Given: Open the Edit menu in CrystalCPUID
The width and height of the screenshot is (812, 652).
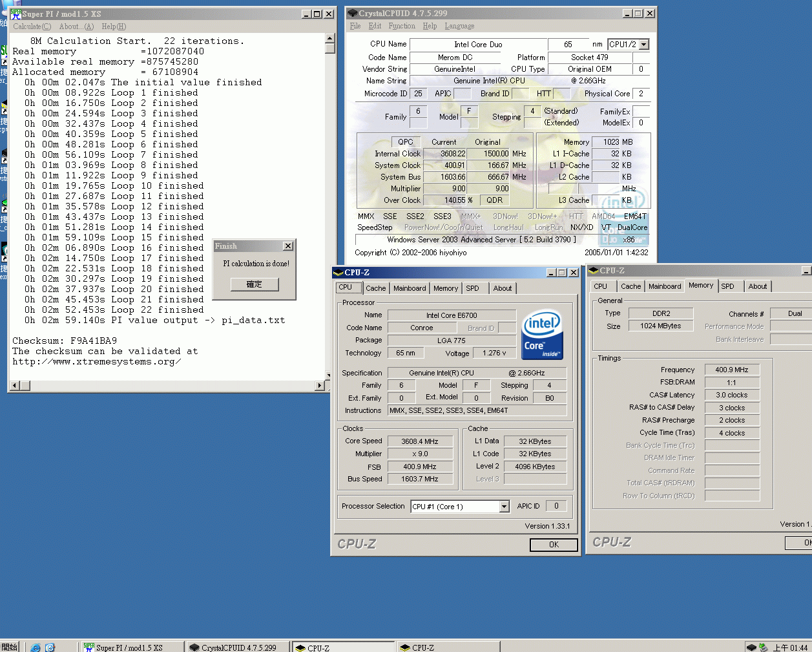Looking at the screenshot, I should click(x=375, y=26).
